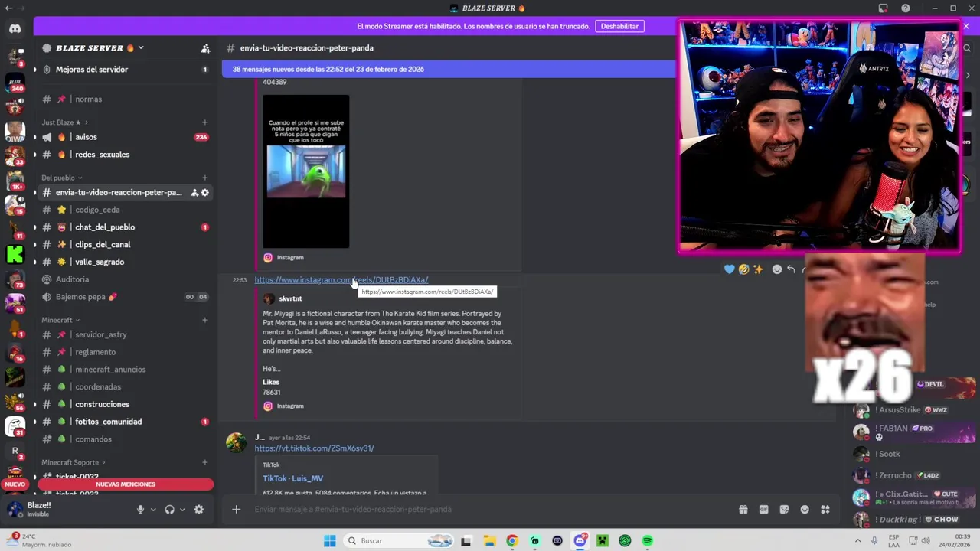The image size is (980, 551).
Task: Click the message input field
Action: coord(490,510)
